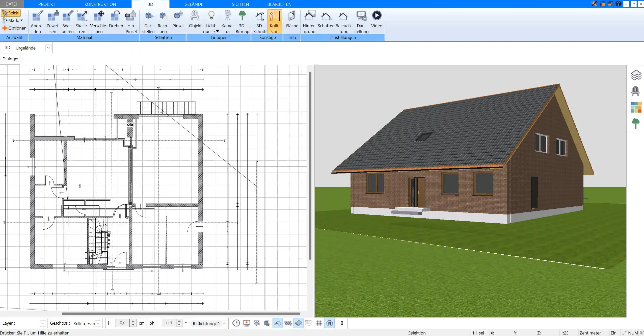Open Beleuchtung settings
The width and height of the screenshot is (644, 336).
tap(344, 22)
